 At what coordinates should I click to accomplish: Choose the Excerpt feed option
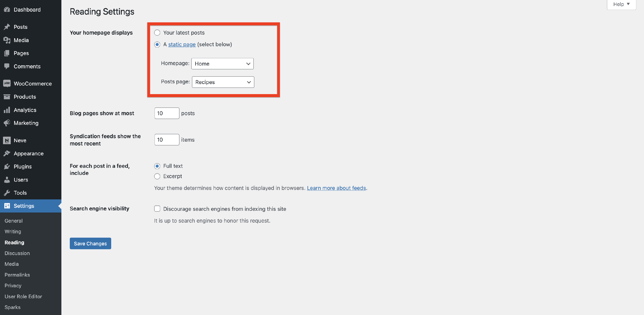coord(157,176)
